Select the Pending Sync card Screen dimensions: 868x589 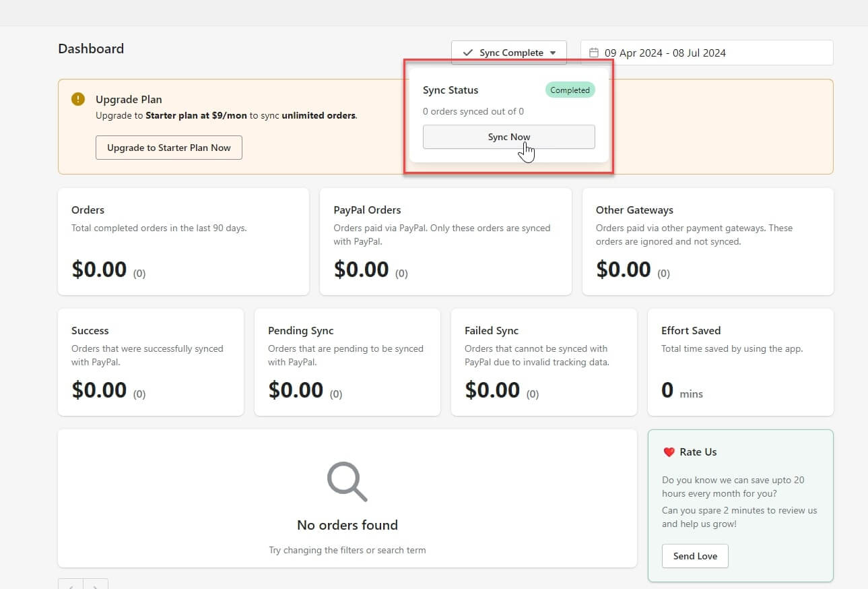point(347,362)
